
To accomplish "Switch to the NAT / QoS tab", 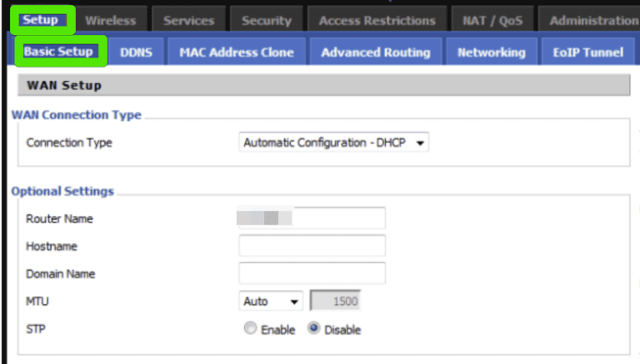I will click(x=492, y=20).
